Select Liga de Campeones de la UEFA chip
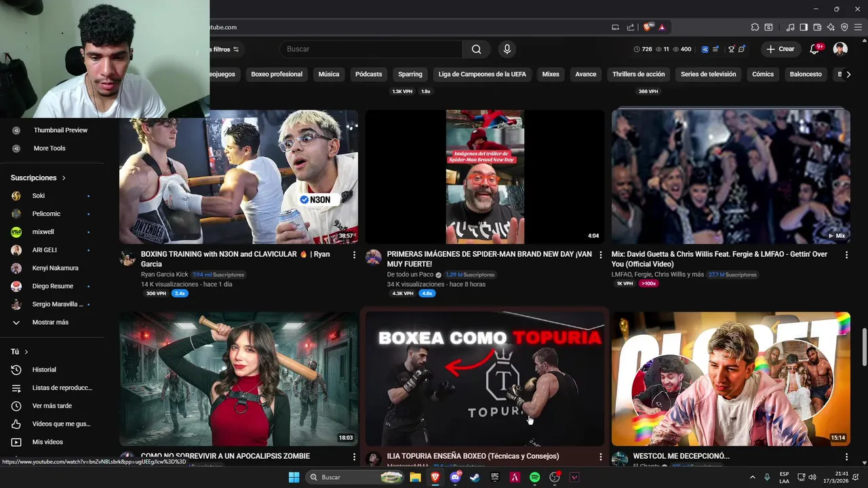The width and height of the screenshot is (868, 488). pyautogui.click(x=482, y=75)
